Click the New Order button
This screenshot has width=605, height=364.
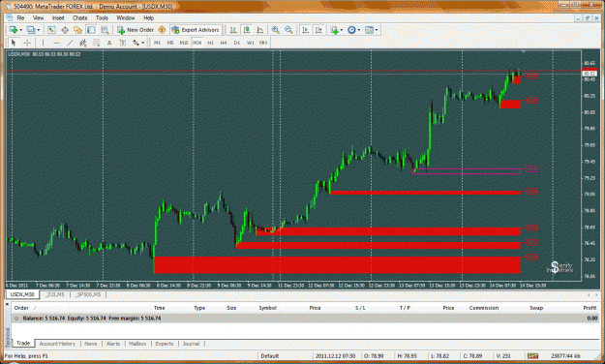(136, 30)
